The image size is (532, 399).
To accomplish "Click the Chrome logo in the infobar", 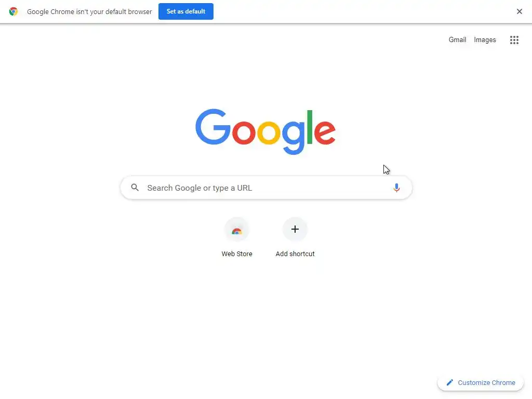I will pyautogui.click(x=13, y=11).
